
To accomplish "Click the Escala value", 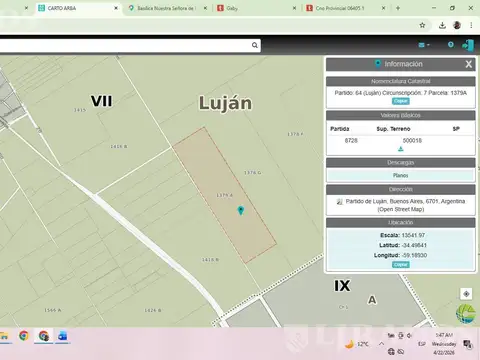I will click(x=413, y=235).
